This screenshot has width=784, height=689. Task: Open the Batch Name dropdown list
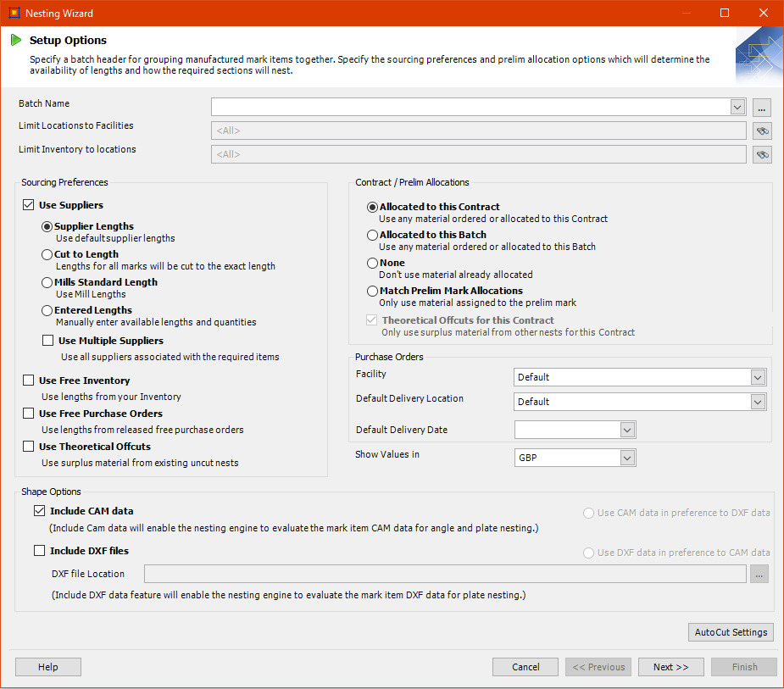point(737,107)
